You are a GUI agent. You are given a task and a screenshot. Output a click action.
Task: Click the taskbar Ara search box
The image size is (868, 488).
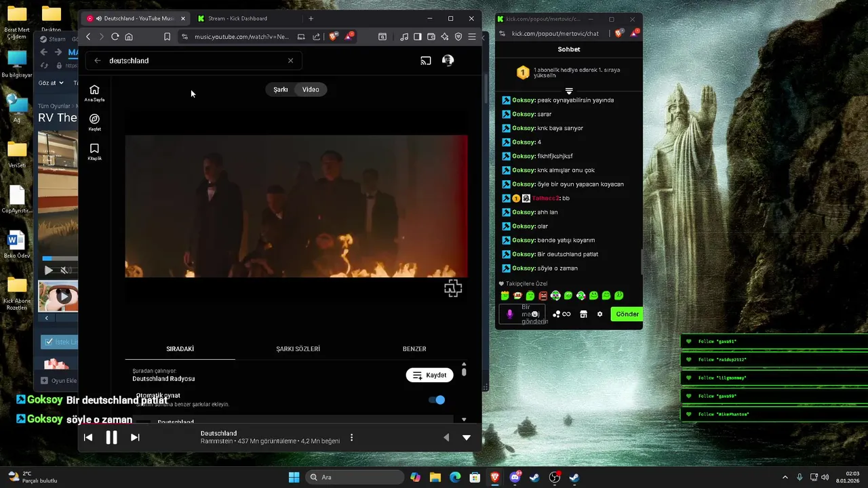tap(355, 477)
